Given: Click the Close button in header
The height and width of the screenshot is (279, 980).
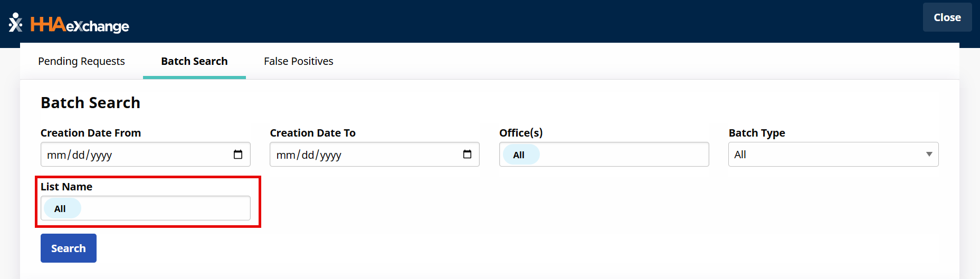Looking at the screenshot, I should pyautogui.click(x=947, y=17).
